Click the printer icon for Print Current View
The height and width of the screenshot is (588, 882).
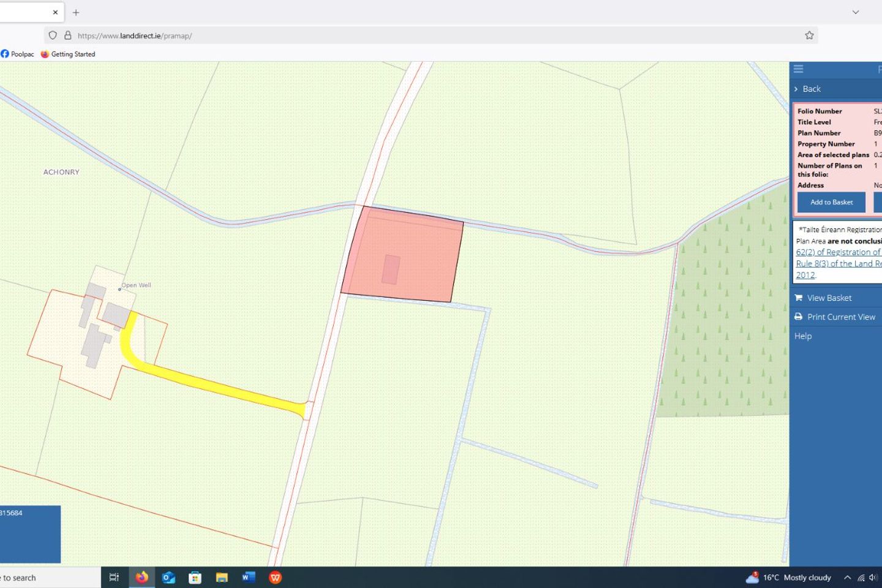click(x=799, y=317)
